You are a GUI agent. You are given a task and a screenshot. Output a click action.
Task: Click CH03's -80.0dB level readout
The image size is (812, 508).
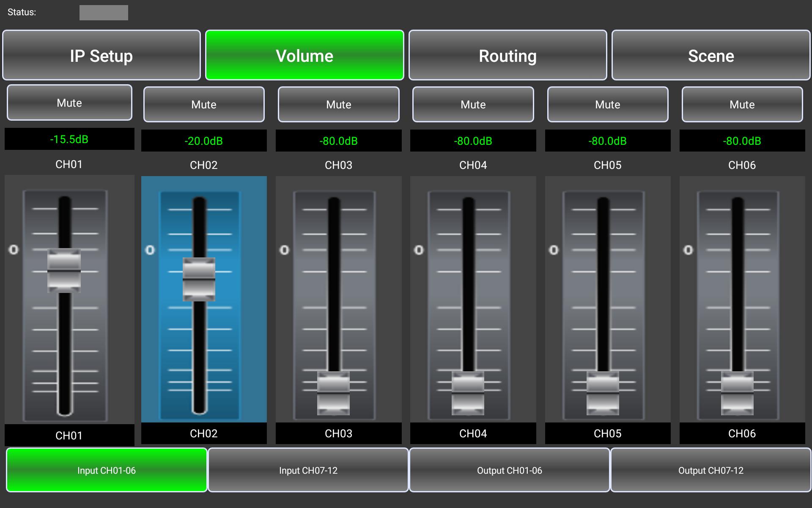click(x=338, y=141)
